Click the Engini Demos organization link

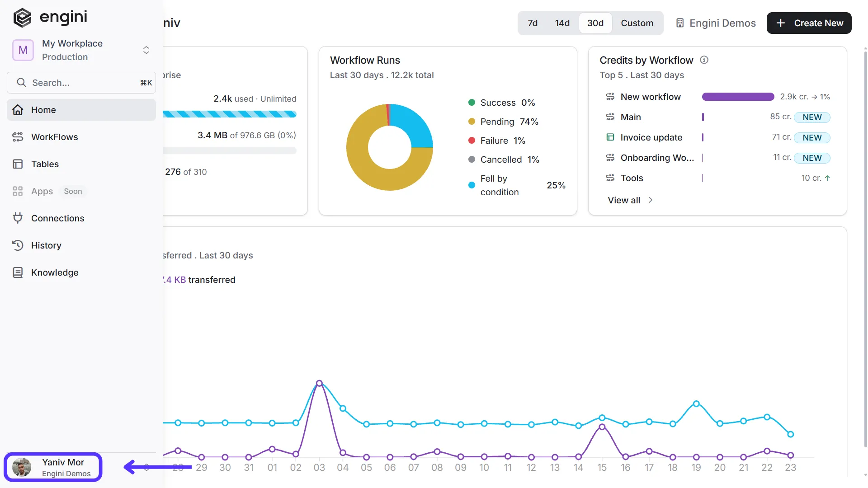coord(716,23)
